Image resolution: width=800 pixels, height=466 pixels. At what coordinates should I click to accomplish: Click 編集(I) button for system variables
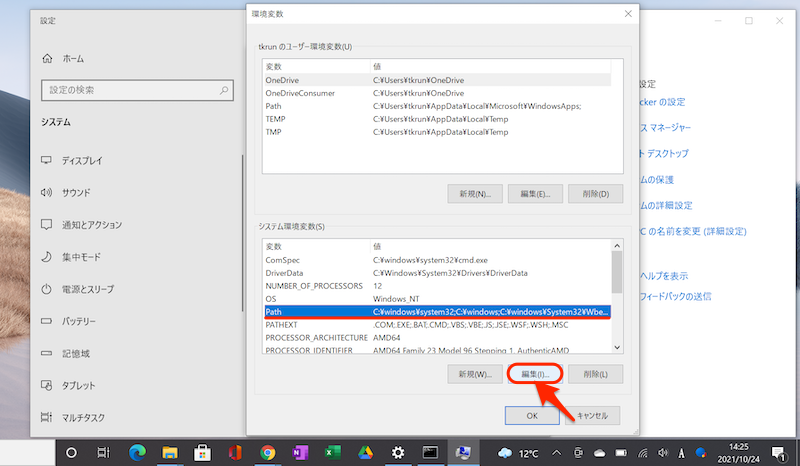(535, 374)
